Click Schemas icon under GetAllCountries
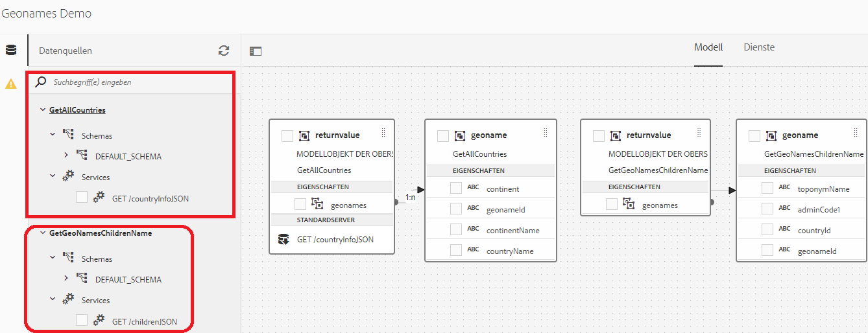Image resolution: width=868 pixels, height=333 pixels. tap(69, 135)
